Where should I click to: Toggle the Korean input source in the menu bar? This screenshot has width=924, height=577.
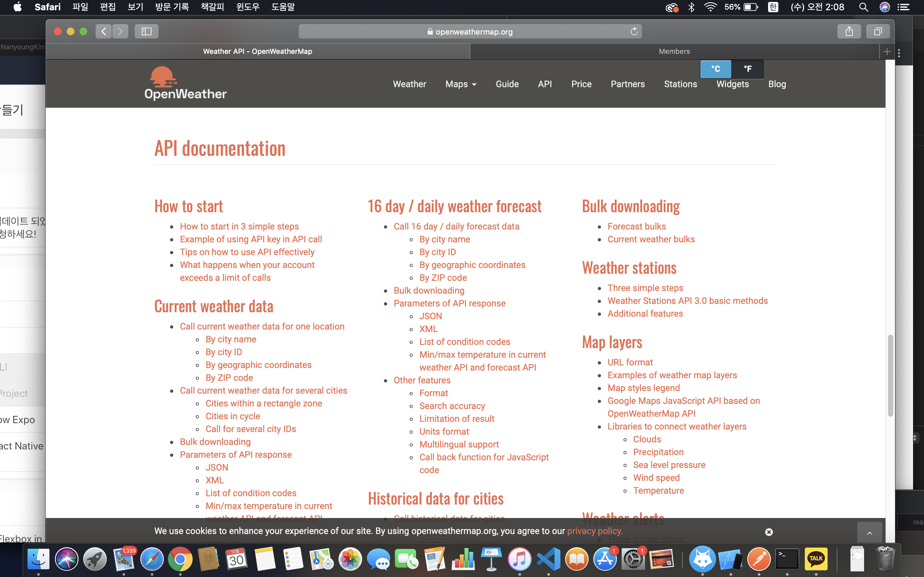point(773,7)
